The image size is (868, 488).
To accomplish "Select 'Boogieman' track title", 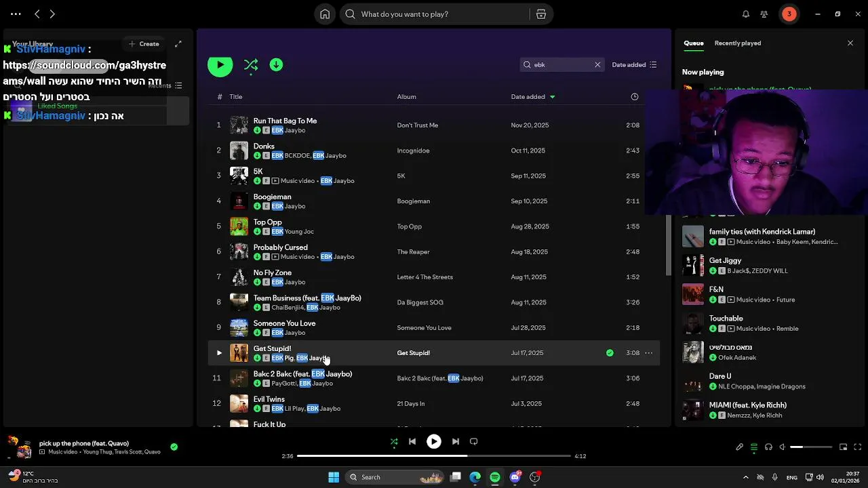I will tap(273, 197).
